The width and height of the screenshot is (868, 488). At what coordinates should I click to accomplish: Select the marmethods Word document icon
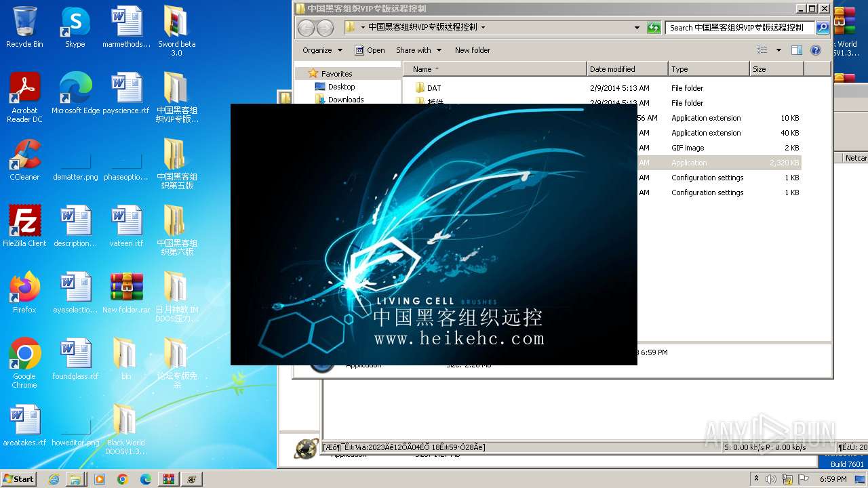(126, 27)
